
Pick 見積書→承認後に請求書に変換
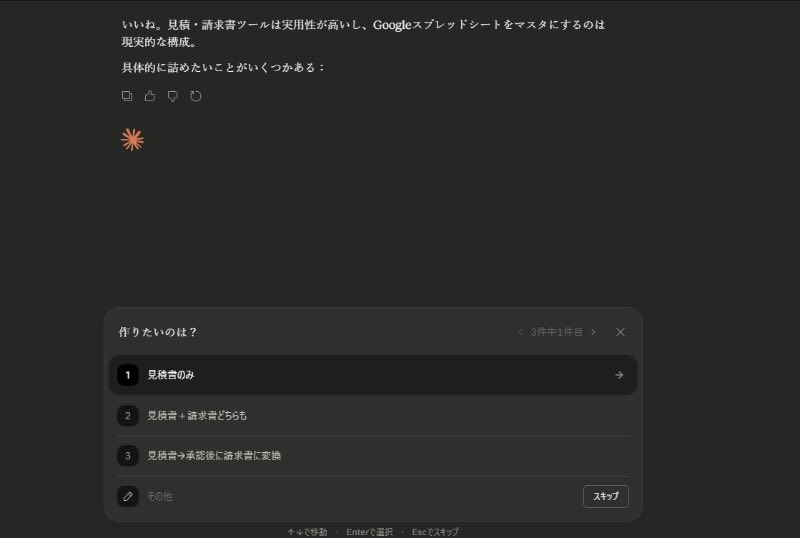[x=214, y=455]
